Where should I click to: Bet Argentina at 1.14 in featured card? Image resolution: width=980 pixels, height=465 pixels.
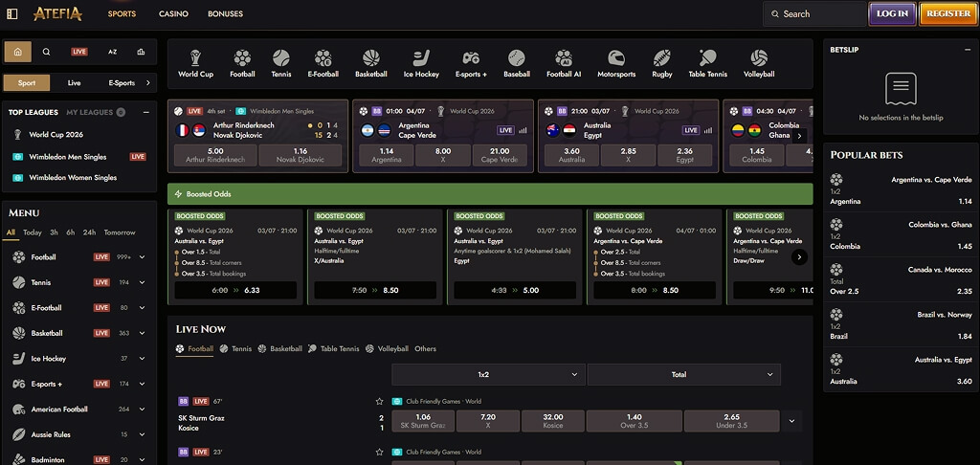point(387,155)
